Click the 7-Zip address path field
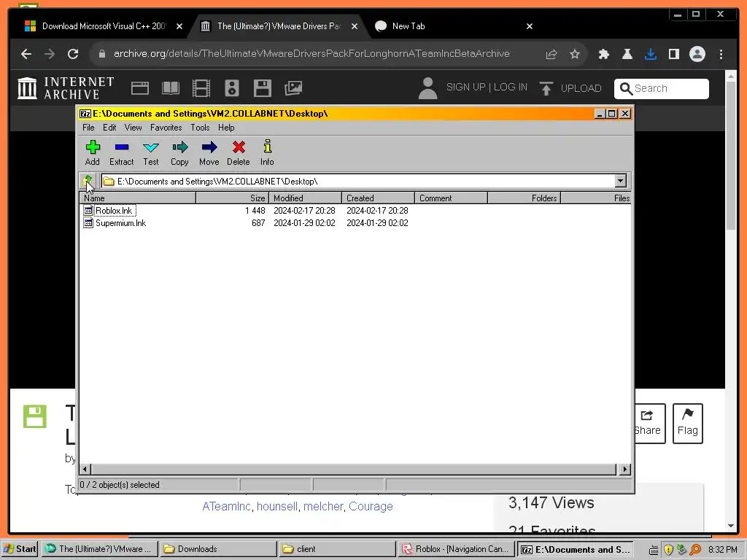 357,181
